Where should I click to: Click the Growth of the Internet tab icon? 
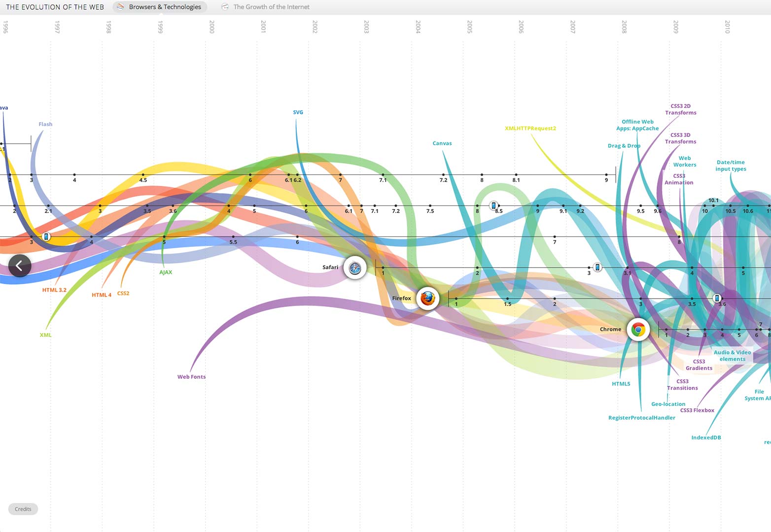click(225, 7)
